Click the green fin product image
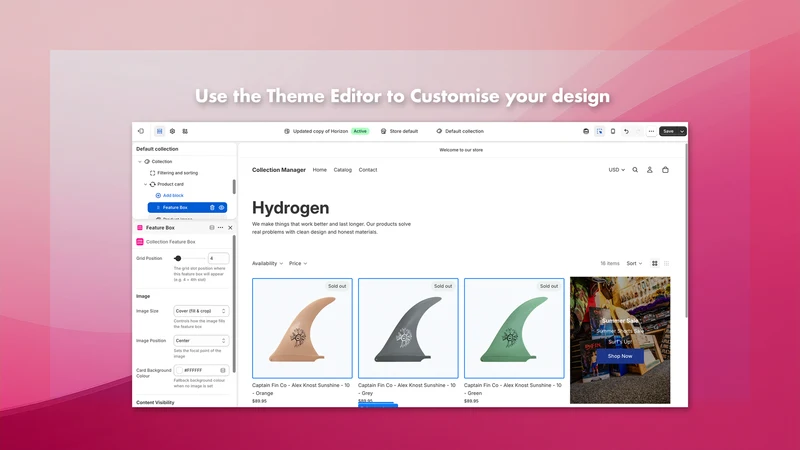800x450 pixels. (514, 328)
